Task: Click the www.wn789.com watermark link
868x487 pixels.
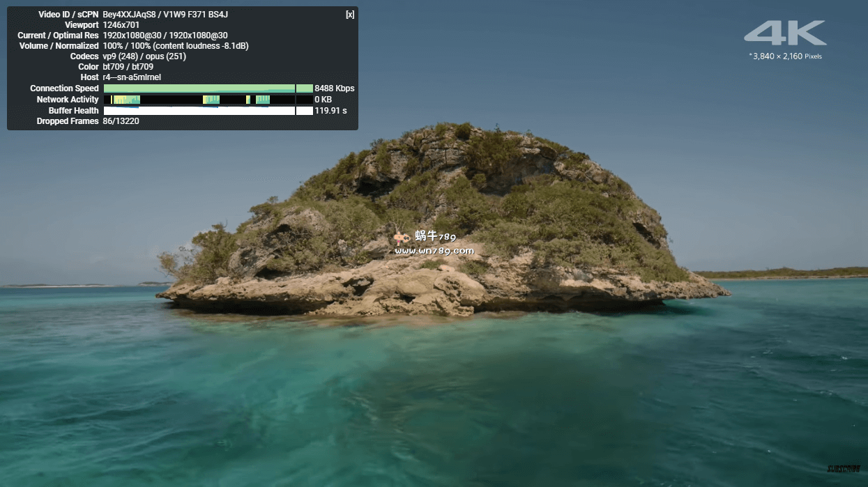Action: click(x=434, y=251)
